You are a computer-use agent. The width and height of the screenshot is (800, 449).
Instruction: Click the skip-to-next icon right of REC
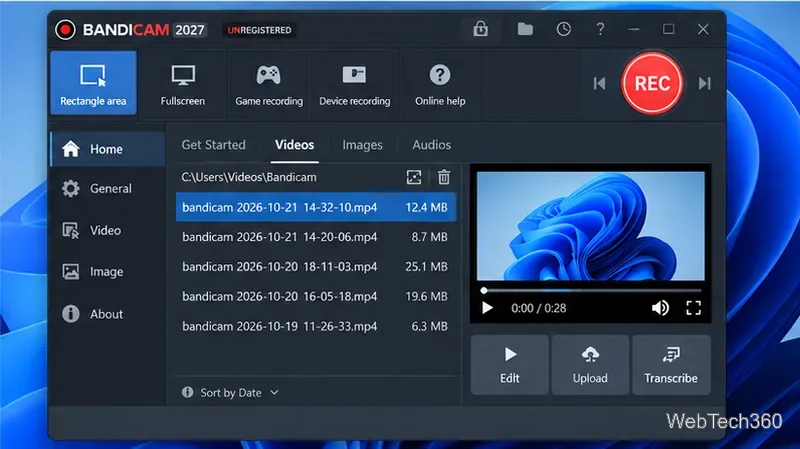(x=705, y=83)
